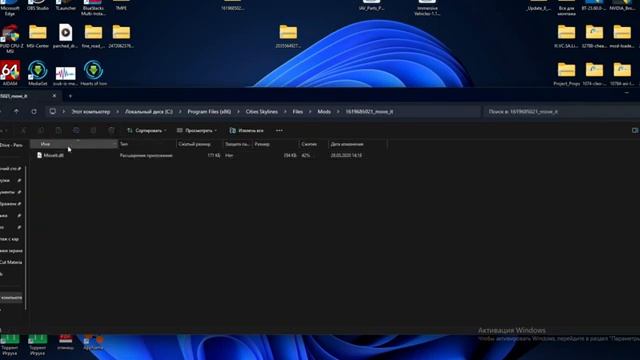Open fine_road folder on desktop

point(93,37)
